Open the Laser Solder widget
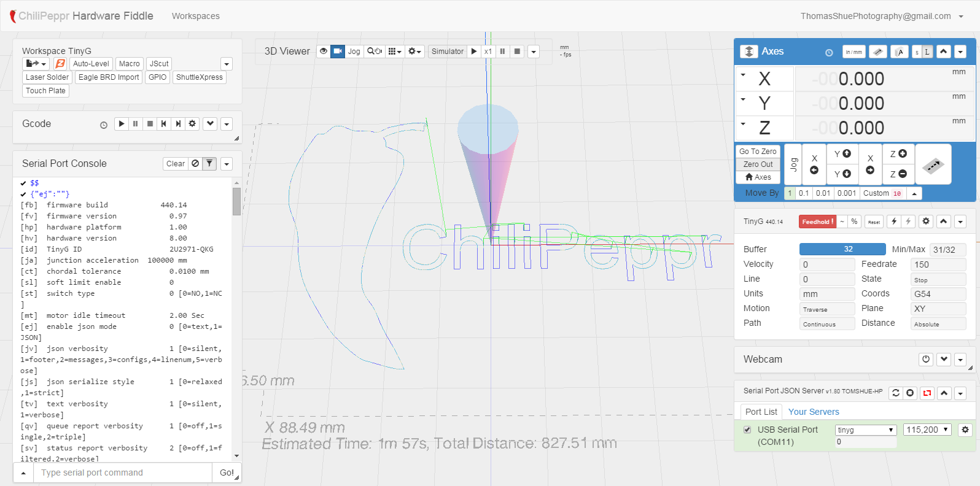The height and width of the screenshot is (486, 980). coord(47,77)
